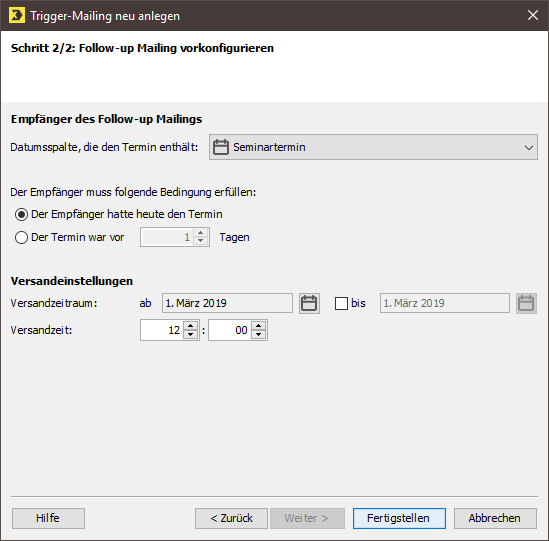Decrease the days-ago spinner value
This screenshot has height=541, width=549.
pyautogui.click(x=201, y=241)
